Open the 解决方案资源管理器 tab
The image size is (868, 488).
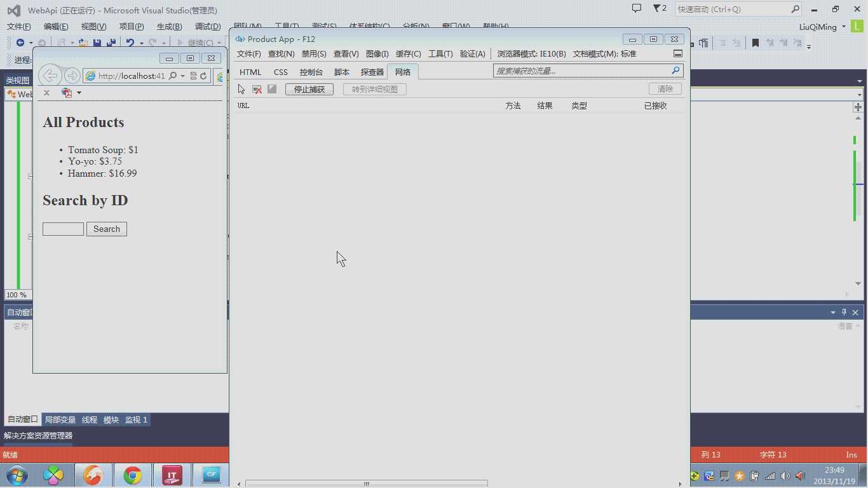pos(38,436)
